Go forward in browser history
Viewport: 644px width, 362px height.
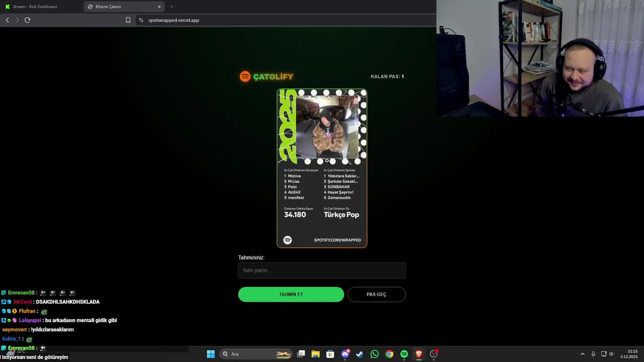tap(17, 20)
